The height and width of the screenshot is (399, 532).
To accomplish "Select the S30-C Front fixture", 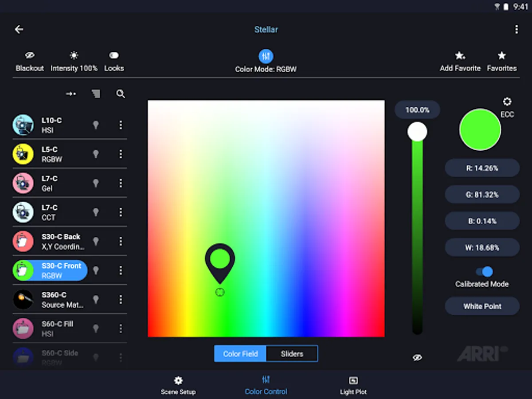I will click(x=50, y=270).
